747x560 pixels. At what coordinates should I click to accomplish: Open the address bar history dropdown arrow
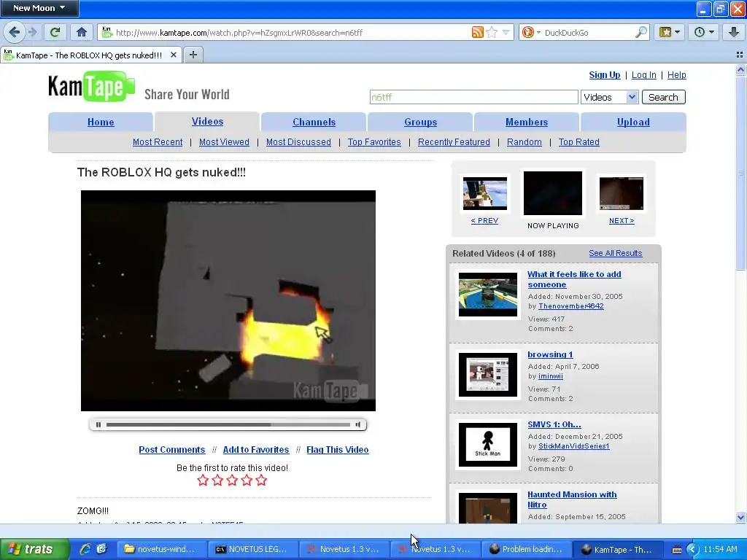506,32
